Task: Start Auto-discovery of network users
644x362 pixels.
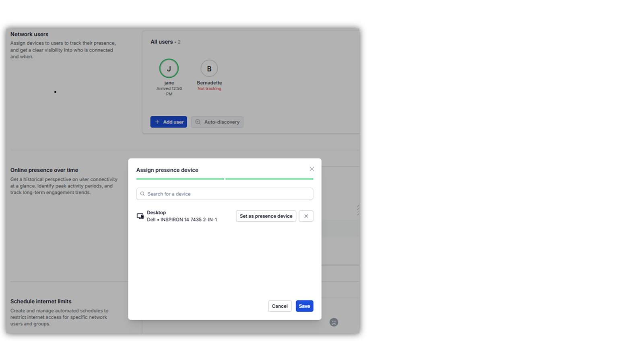Action: coord(217,122)
